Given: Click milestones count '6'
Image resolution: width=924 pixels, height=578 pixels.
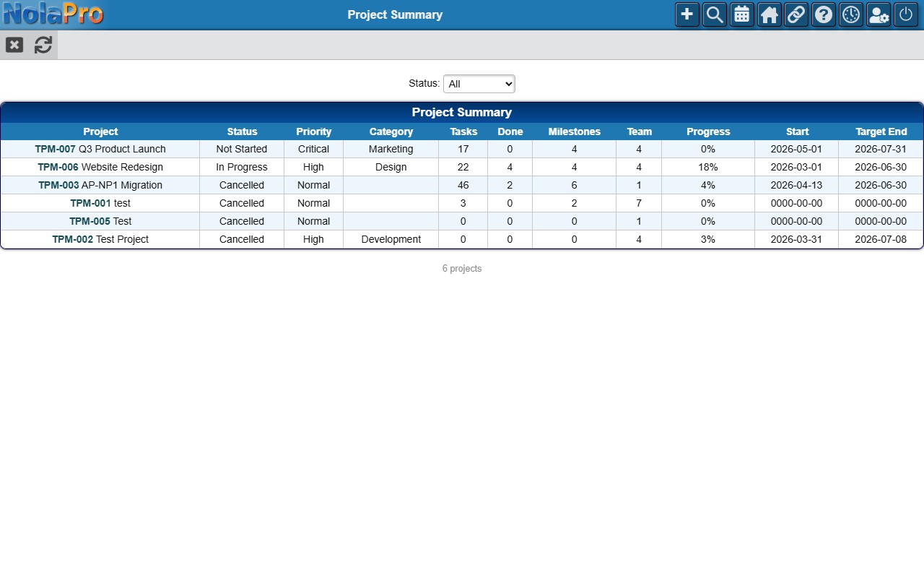Looking at the screenshot, I should point(575,185).
